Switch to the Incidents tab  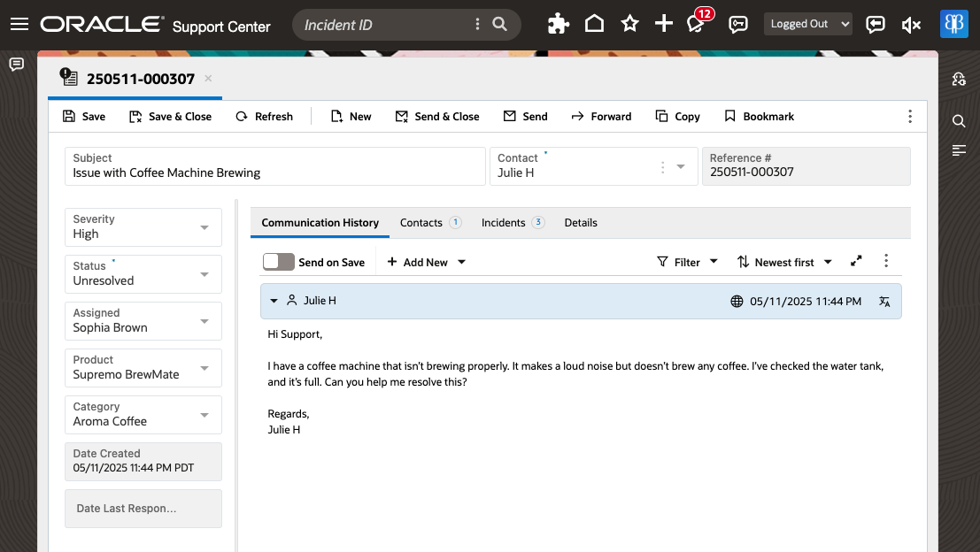[x=504, y=222]
